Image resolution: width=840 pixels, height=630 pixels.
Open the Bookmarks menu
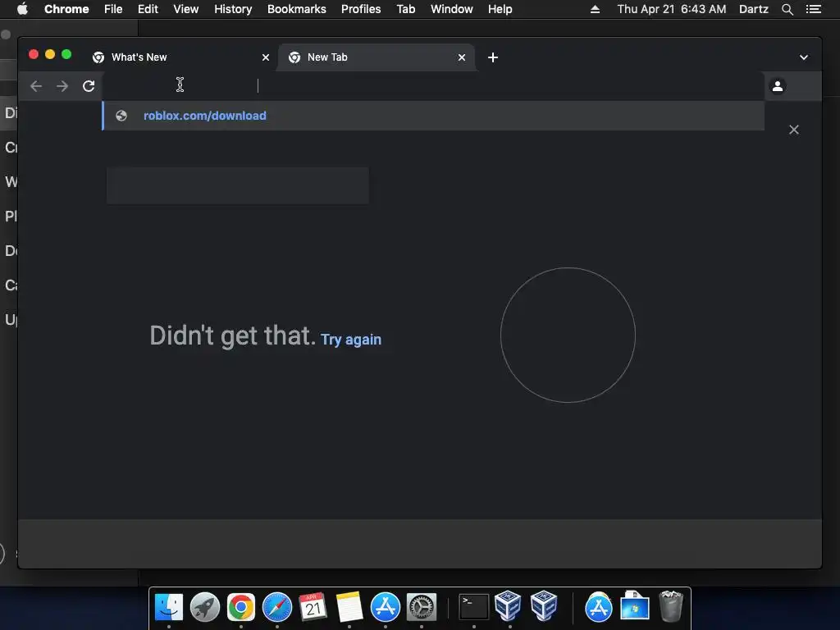(x=297, y=9)
